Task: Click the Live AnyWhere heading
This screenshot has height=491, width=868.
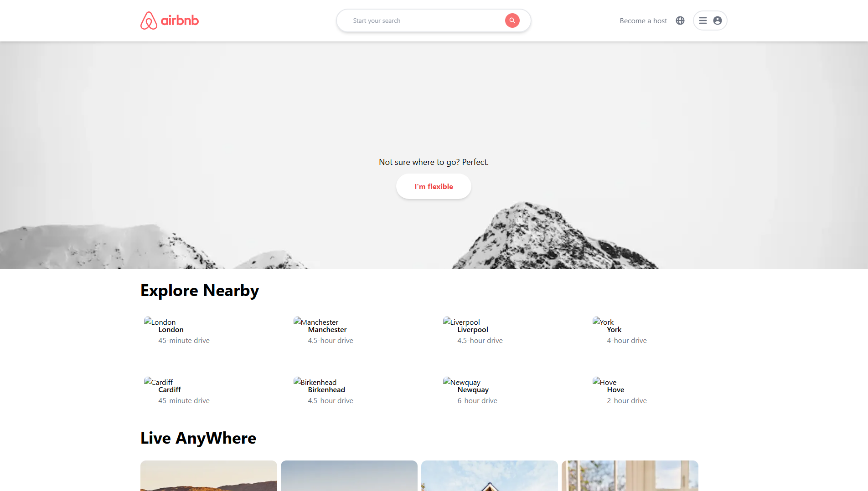Action: click(x=198, y=438)
